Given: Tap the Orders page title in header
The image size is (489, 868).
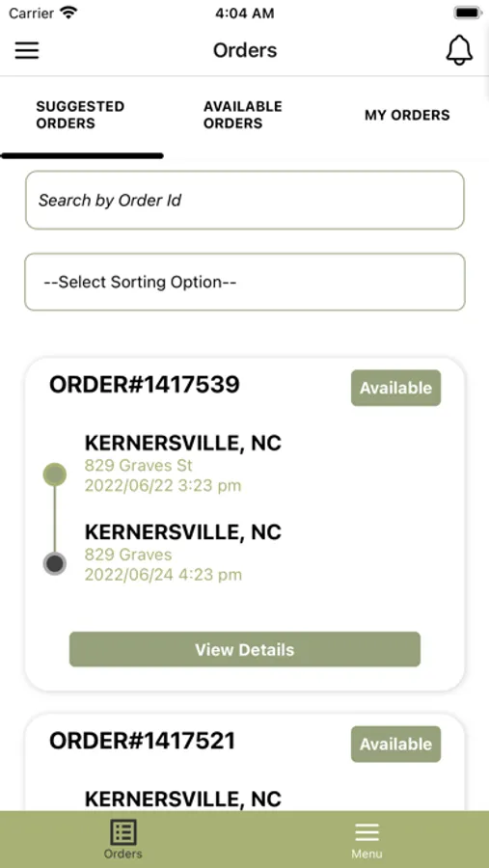Looking at the screenshot, I should (245, 50).
